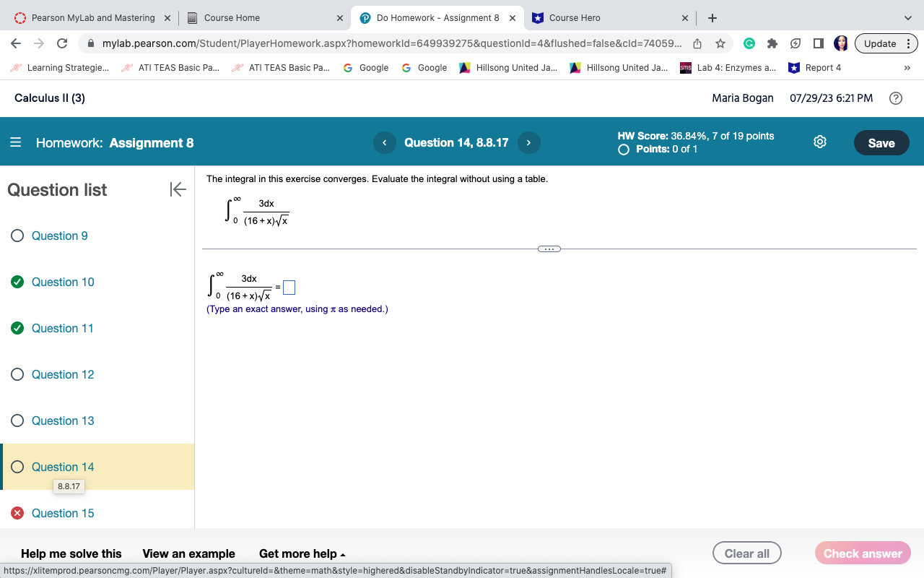
Task: Click the profile avatar in the toolbar
Action: (841, 43)
